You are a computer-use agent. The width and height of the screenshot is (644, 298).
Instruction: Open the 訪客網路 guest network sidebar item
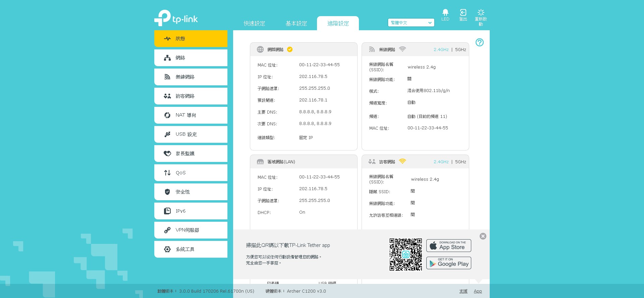[x=191, y=96]
